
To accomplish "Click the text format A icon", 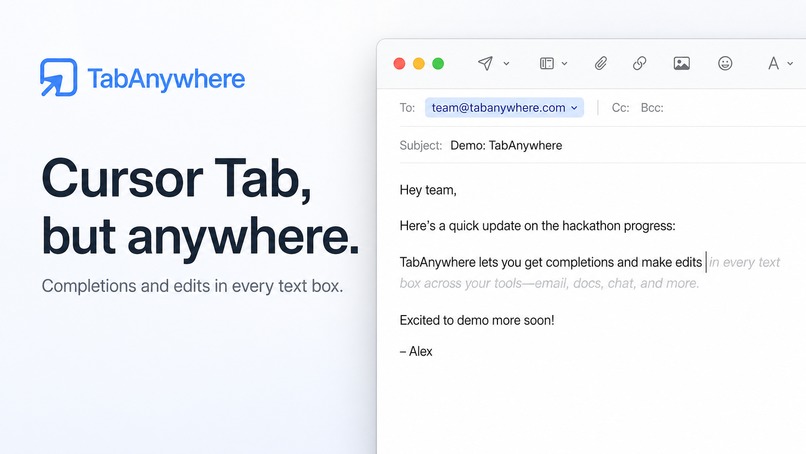I will (x=773, y=63).
